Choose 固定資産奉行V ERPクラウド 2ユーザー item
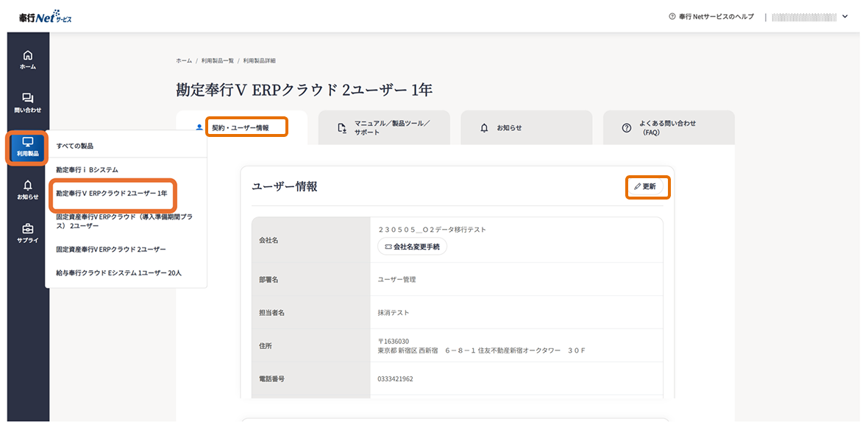The image size is (868, 430). 111,250
